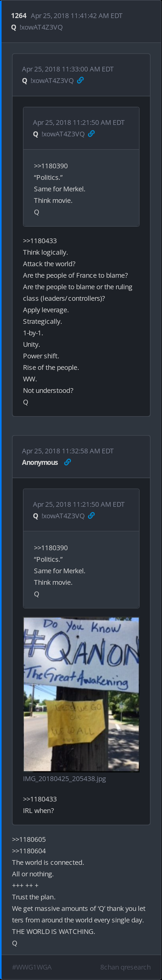Click >>1180433 above "Think logically."

[40, 241]
